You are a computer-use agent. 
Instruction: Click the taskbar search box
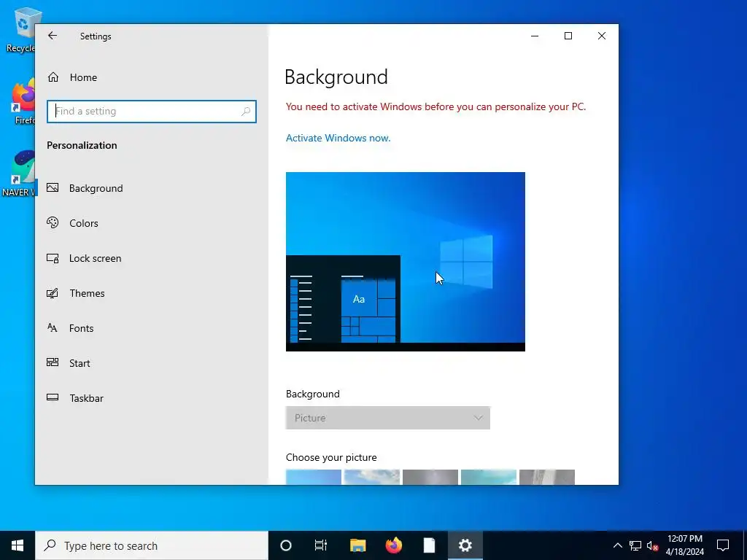coord(152,545)
